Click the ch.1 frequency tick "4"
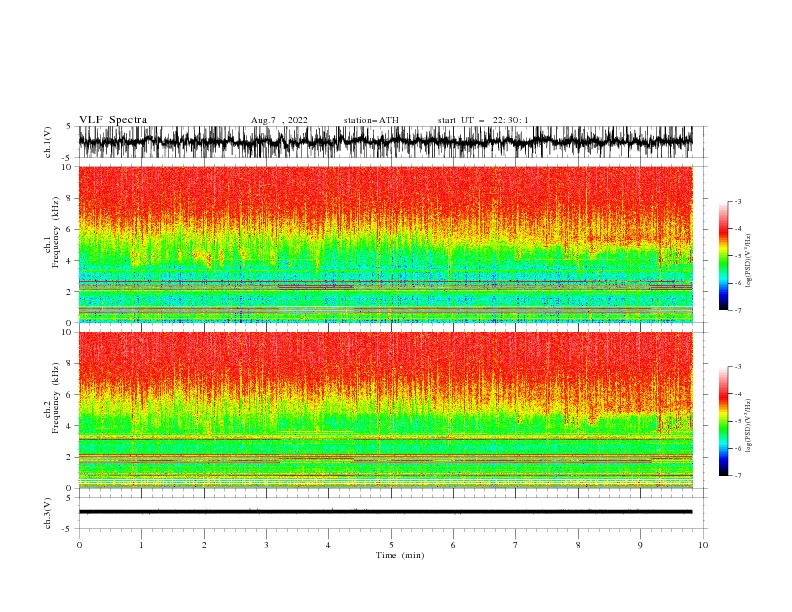The width and height of the screenshot is (792, 612). [71, 261]
